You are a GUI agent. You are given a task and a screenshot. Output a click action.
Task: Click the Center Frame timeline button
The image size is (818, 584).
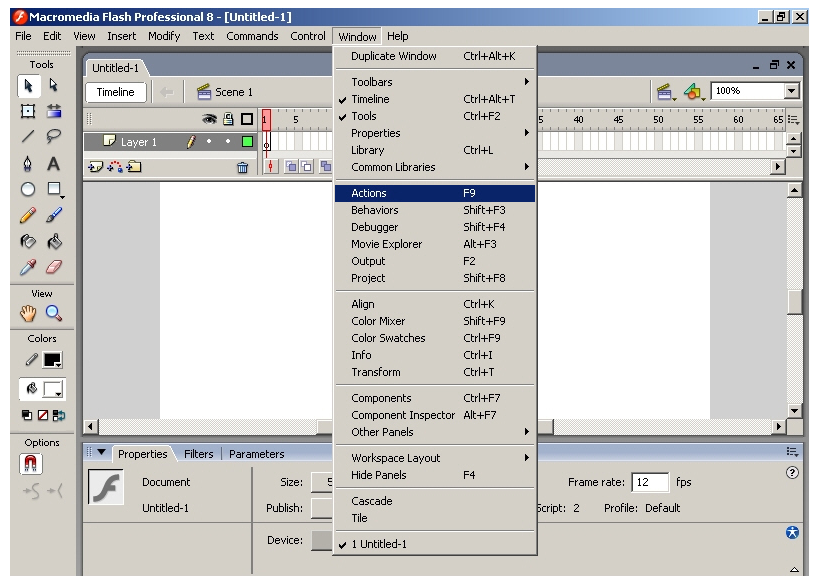[x=271, y=167]
